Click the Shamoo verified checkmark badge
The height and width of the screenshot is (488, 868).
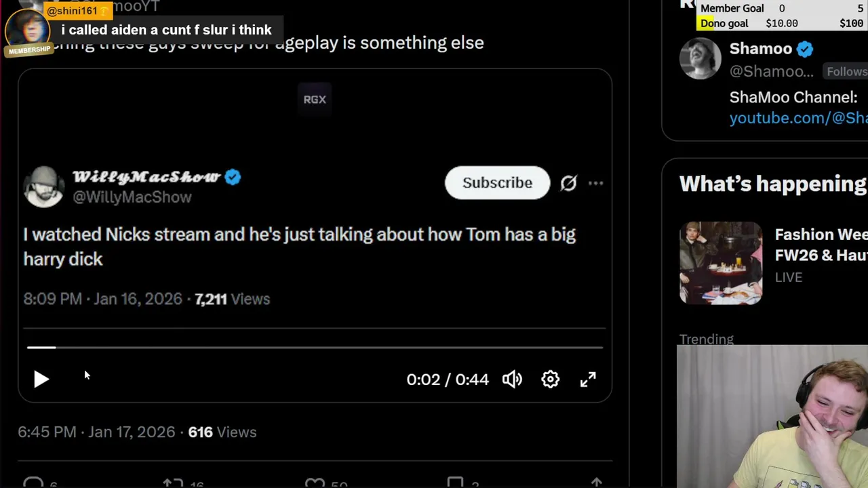coord(805,49)
